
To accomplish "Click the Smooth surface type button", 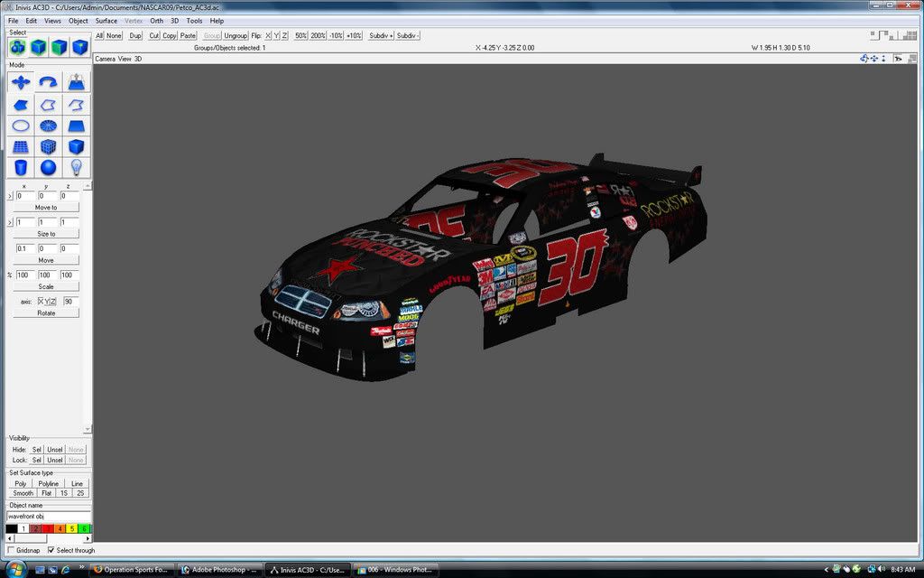I will click(23, 493).
